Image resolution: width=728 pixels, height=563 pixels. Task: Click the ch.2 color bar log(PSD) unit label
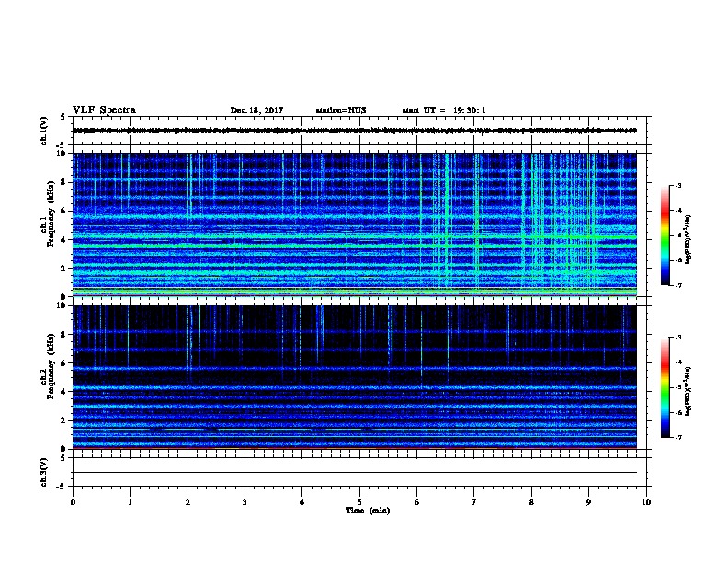tap(688, 391)
